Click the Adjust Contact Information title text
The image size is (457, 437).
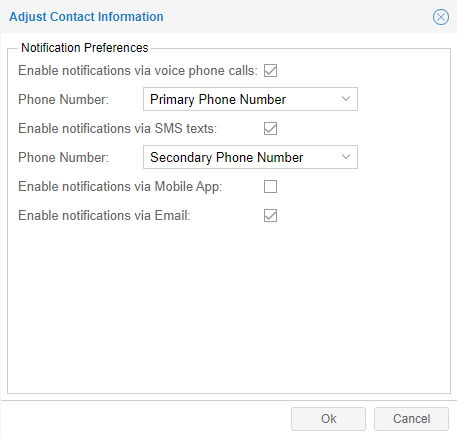click(86, 17)
